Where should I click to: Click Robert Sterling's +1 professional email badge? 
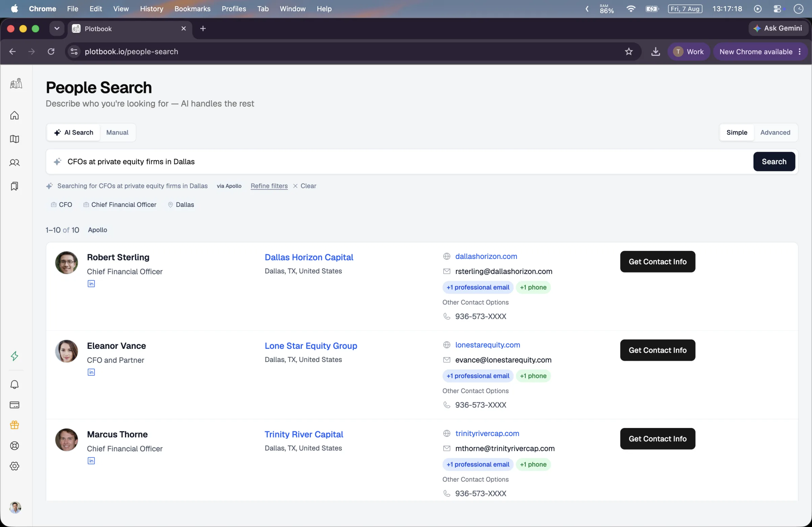point(478,287)
